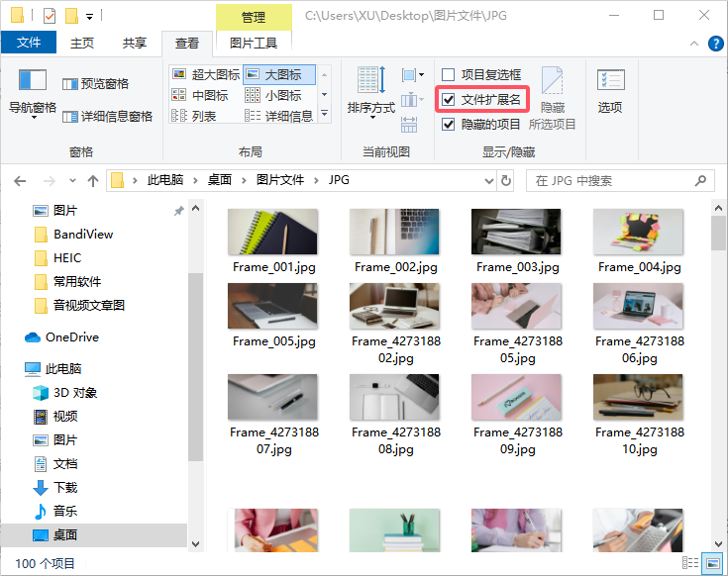Open the HEIC folder in sidebar
This screenshot has width=728, height=576.
tap(58, 258)
